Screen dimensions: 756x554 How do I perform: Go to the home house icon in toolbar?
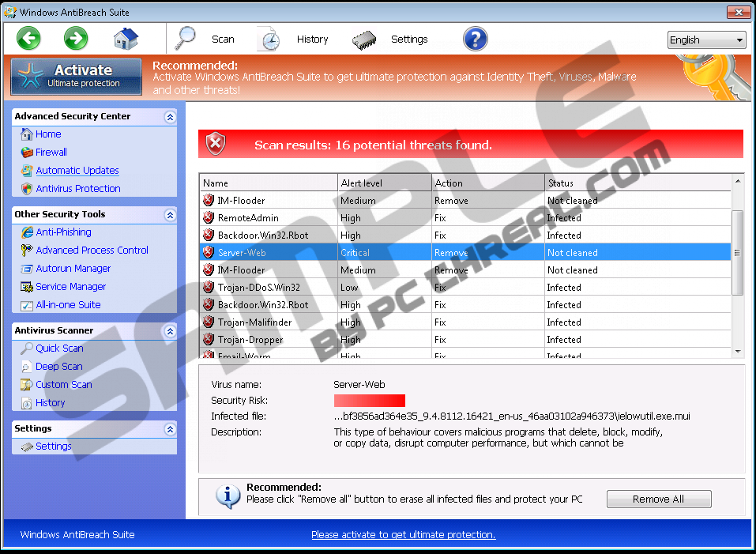pyautogui.click(x=126, y=39)
